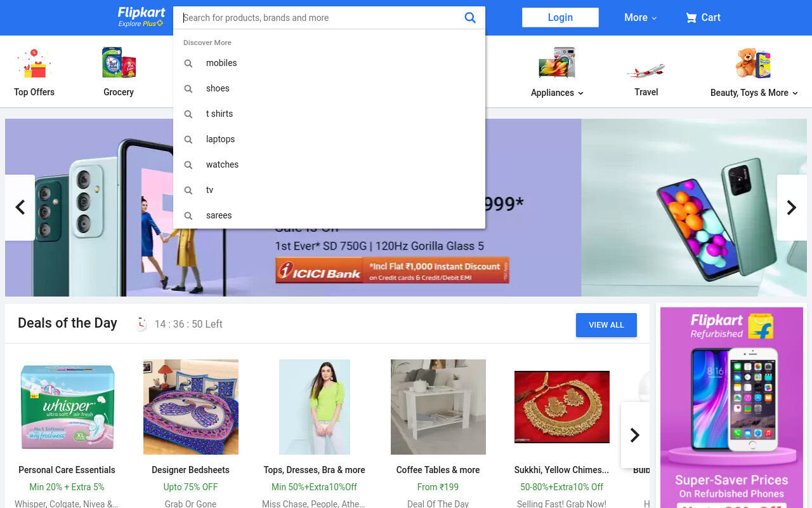Viewport: 812px width, 508px height.
Task: Click the search icon beside sarees
Action: pos(188,216)
